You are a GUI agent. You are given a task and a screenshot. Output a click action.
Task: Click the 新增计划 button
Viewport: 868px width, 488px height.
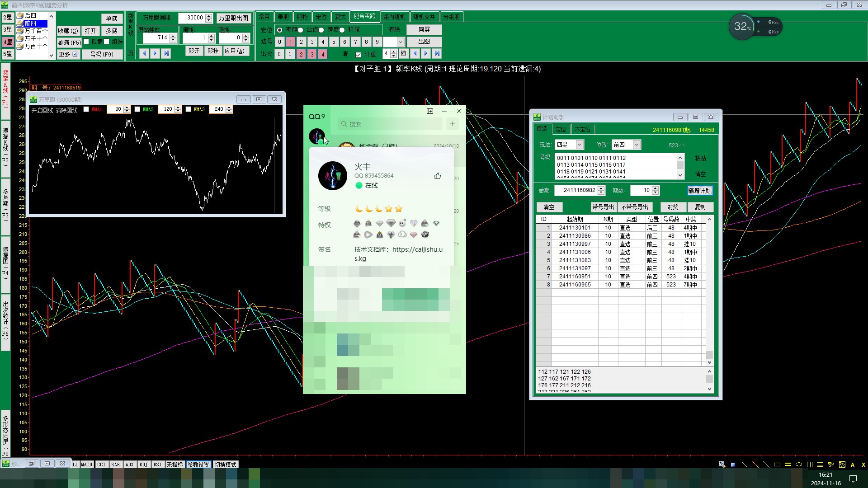(x=700, y=191)
